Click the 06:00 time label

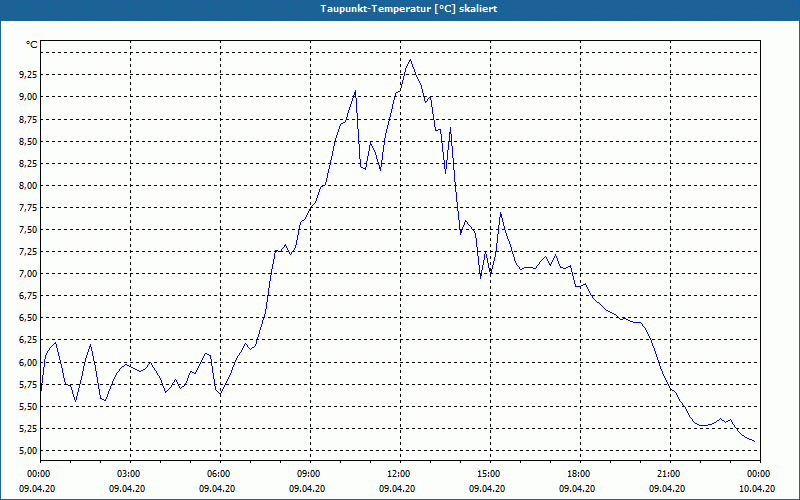[x=220, y=474]
